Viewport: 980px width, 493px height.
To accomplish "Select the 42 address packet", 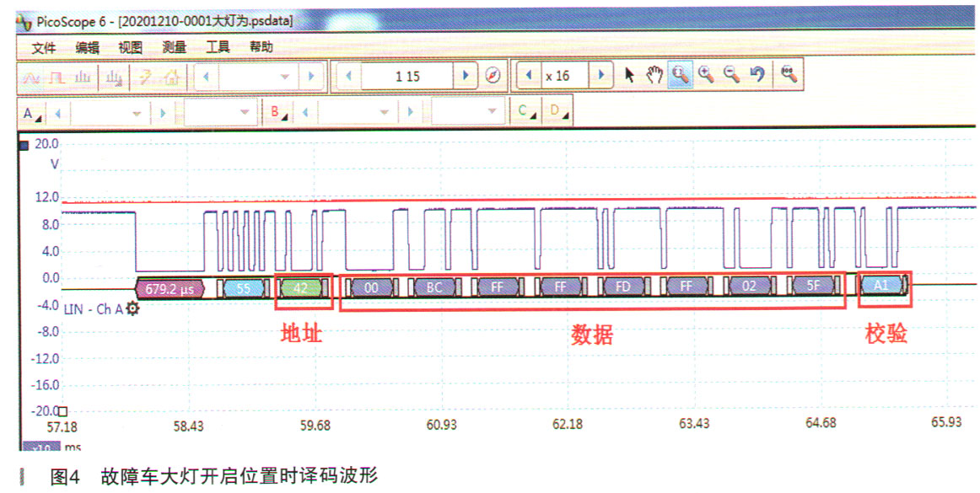I will click(x=300, y=287).
